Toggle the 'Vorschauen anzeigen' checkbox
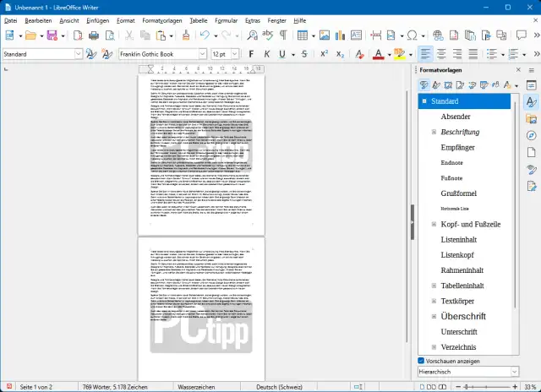Image resolution: width=541 pixels, height=392 pixels. pyautogui.click(x=423, y=361)
